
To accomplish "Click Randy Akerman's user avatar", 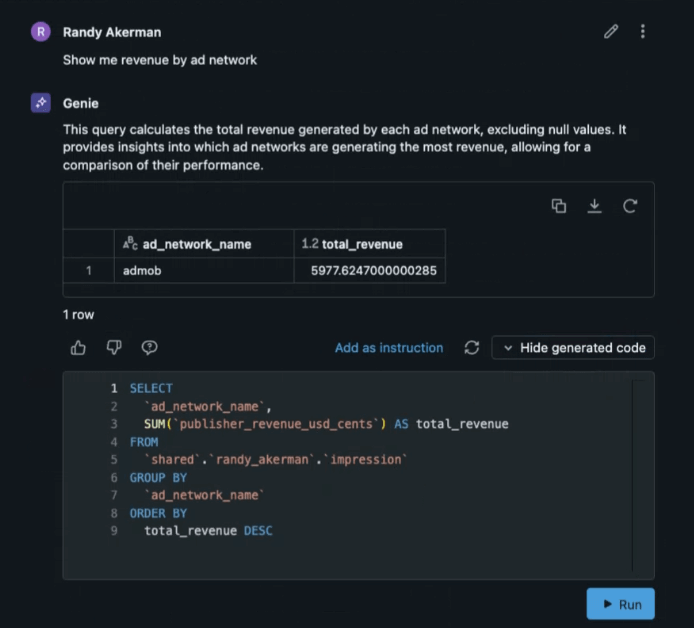I will (x=40, y=32).
